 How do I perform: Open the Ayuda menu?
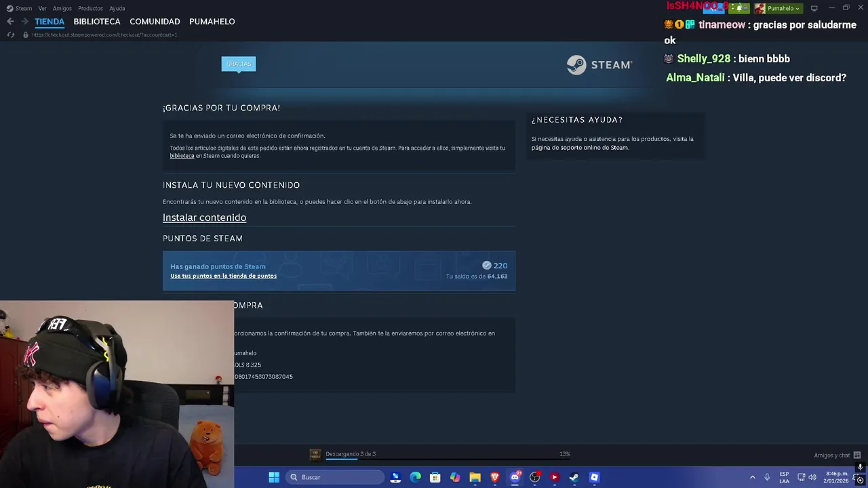[x=117, y=8]
